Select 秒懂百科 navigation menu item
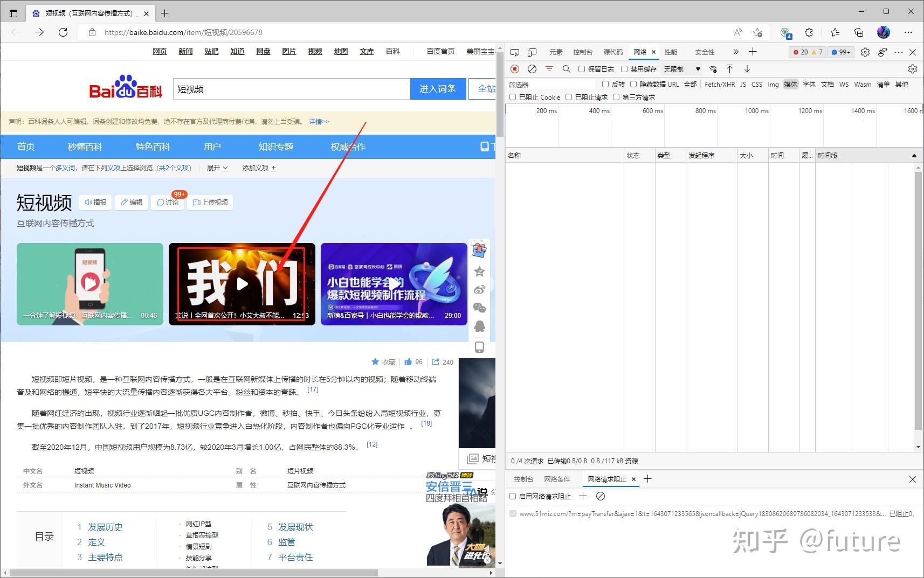 [x=85, y=147]
